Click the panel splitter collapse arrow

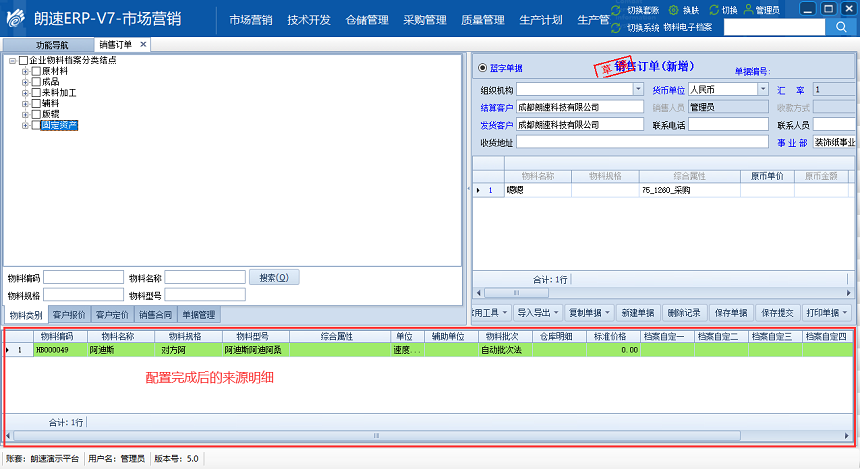point(468,189)
